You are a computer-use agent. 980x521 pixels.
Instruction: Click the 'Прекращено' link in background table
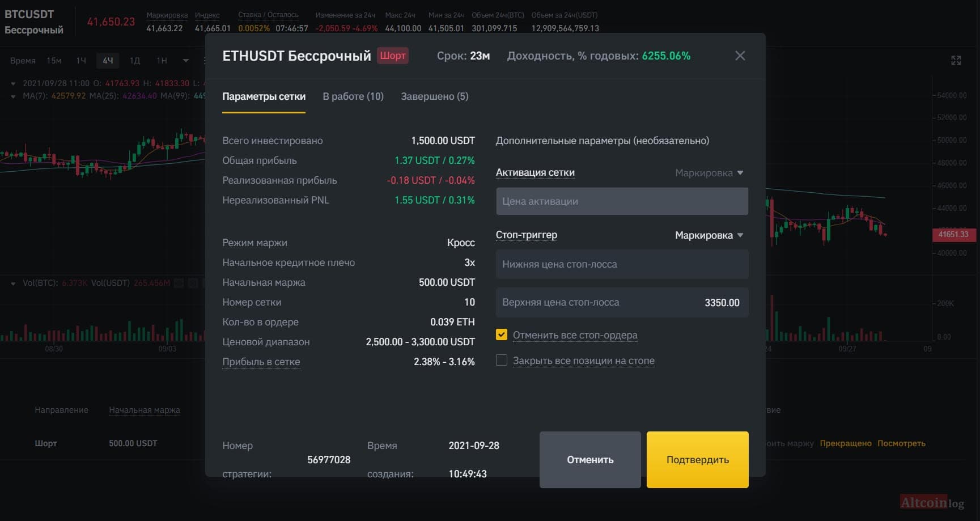846,443
